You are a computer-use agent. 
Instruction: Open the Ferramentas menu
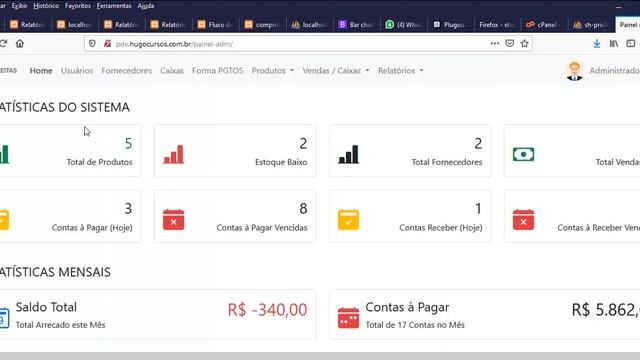114,6
